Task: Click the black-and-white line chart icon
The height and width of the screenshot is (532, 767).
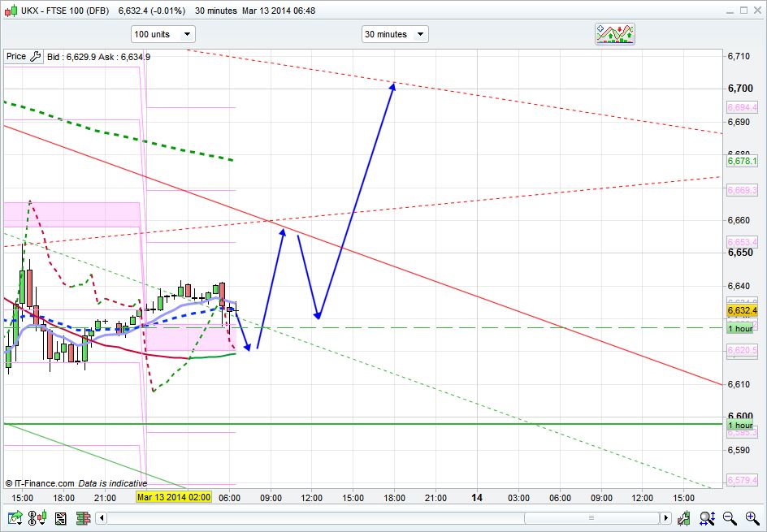Action: point(59,517)
